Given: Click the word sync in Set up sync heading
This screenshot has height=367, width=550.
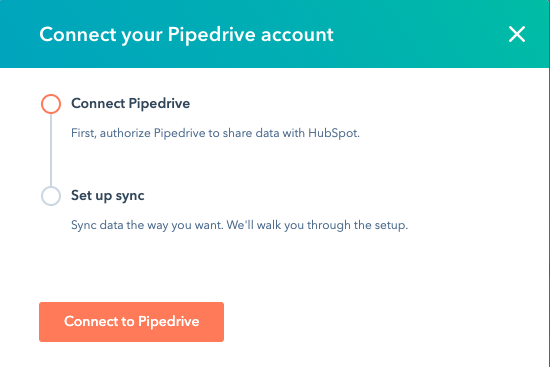Looking at the screenshot, I should (130, 196).
